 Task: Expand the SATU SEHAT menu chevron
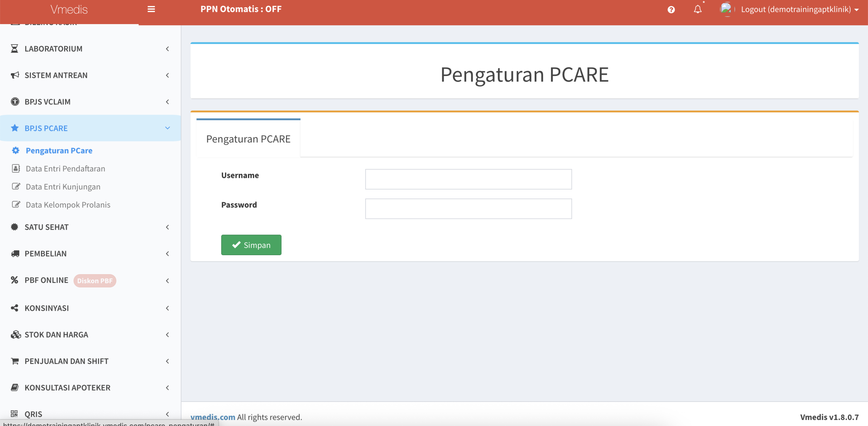(x=167, y=227)
